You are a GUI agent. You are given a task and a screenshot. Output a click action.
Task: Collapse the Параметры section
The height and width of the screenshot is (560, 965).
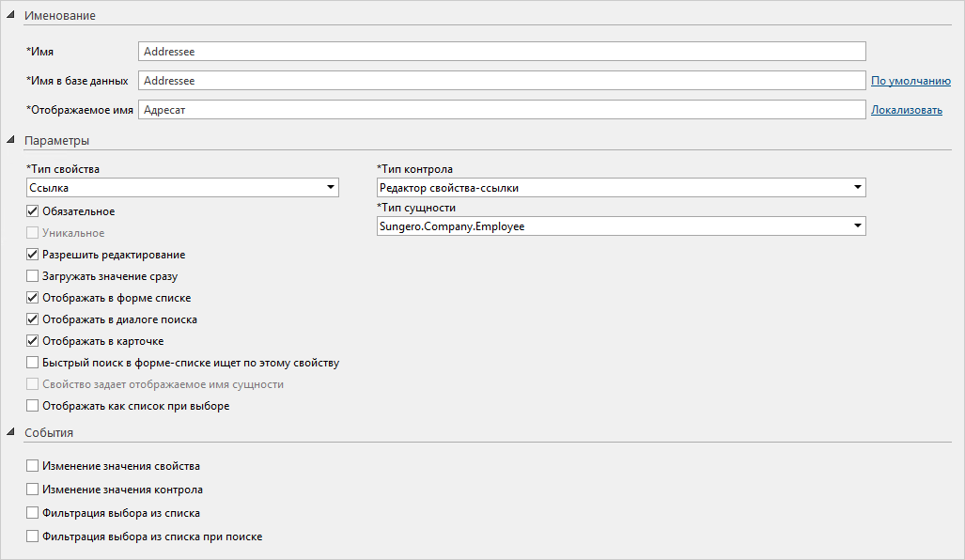click(x=10, y=141)
